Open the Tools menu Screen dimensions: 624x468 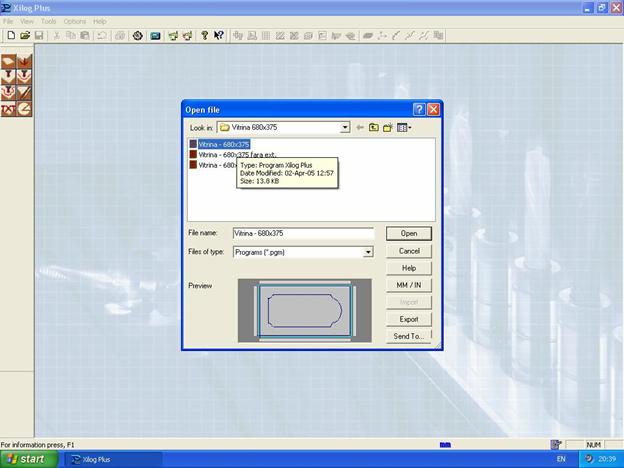pos(48,21)
